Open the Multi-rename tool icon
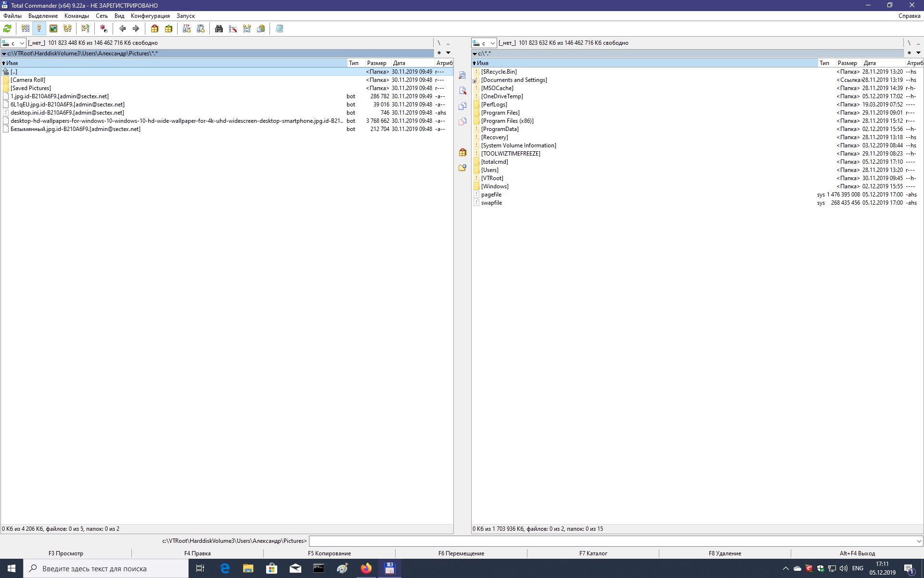The width and height of the screenshot is (924, 578). point(233,29)
